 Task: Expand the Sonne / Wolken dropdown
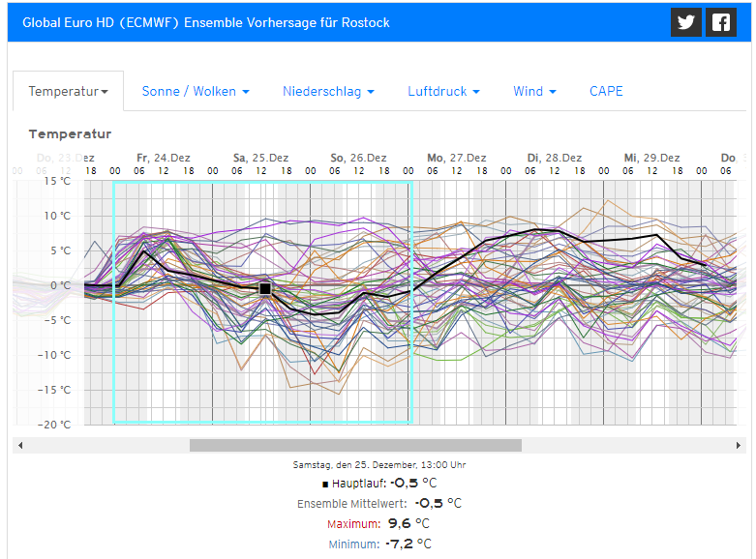[196, 91]
